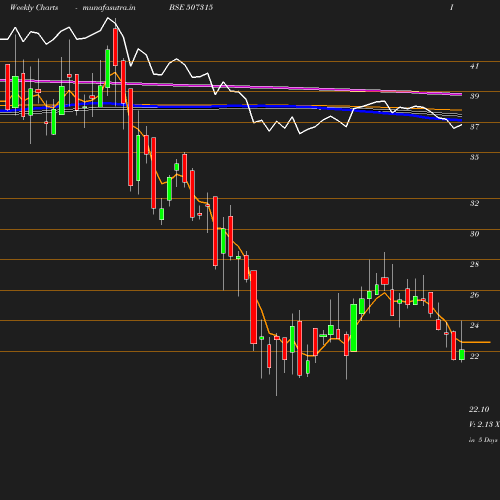Click the price axis label 39
Screen dimensions: 500x500
474,96
